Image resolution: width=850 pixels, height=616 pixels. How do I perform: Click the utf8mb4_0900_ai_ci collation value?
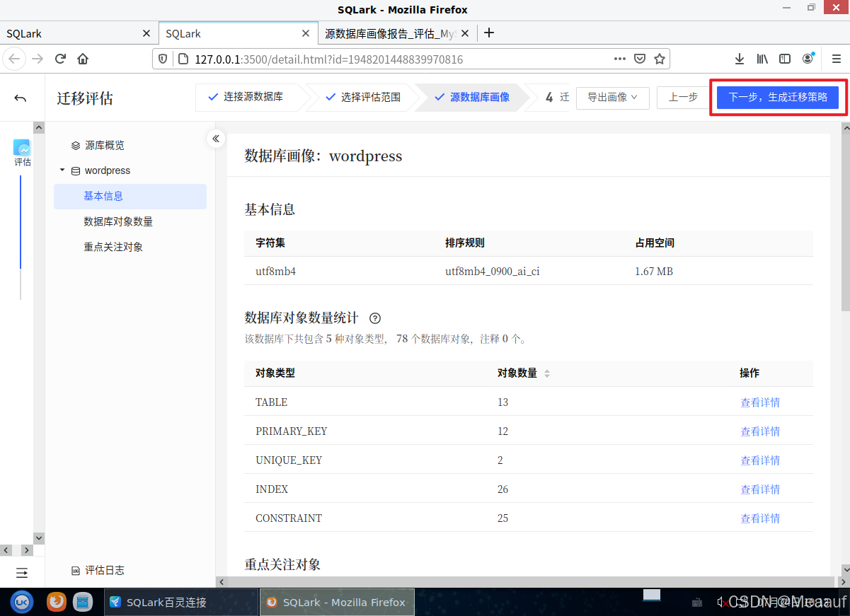point(492,271)
